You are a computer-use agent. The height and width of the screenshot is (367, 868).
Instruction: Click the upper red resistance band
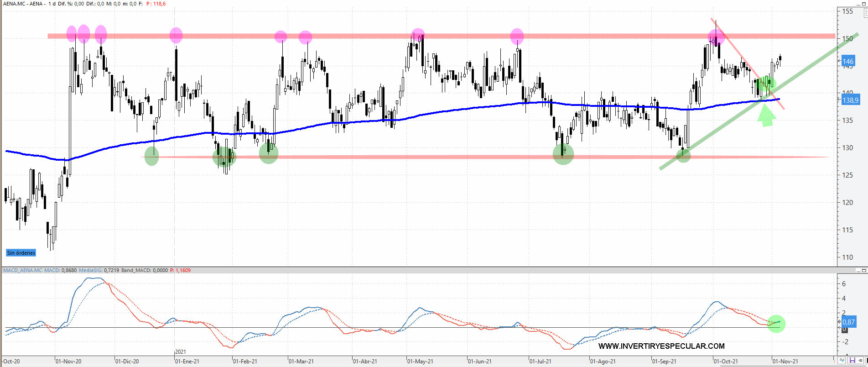point(365,36)
